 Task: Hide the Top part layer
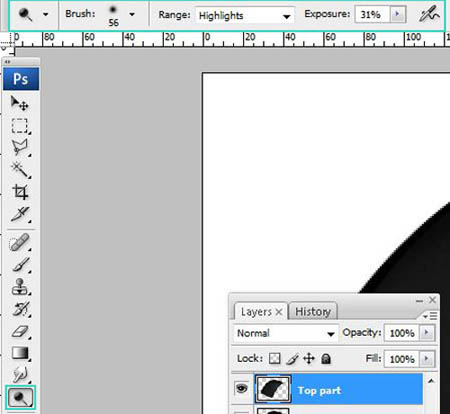[242, 388]
